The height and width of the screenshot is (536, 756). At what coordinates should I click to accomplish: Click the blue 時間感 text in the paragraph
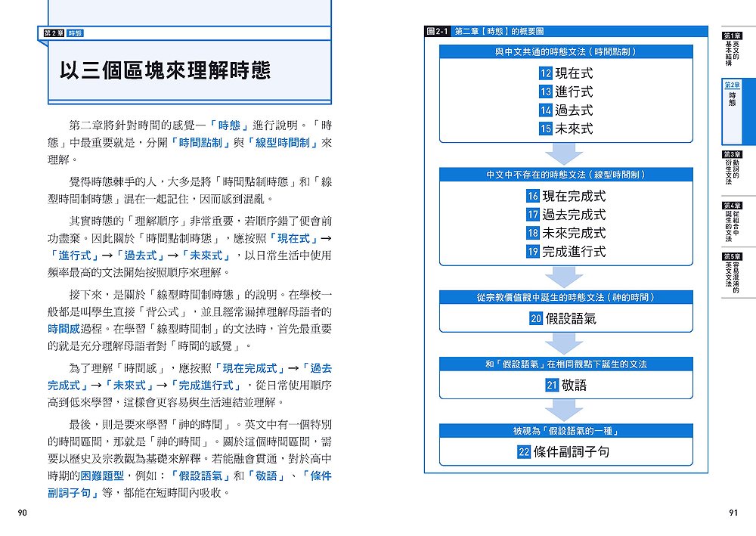tap(64, 329)
